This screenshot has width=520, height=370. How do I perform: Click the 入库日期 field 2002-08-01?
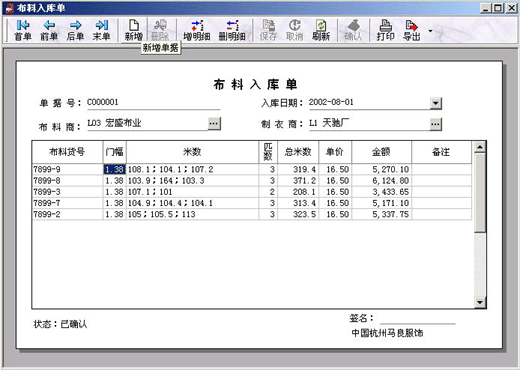coord(369,102)
